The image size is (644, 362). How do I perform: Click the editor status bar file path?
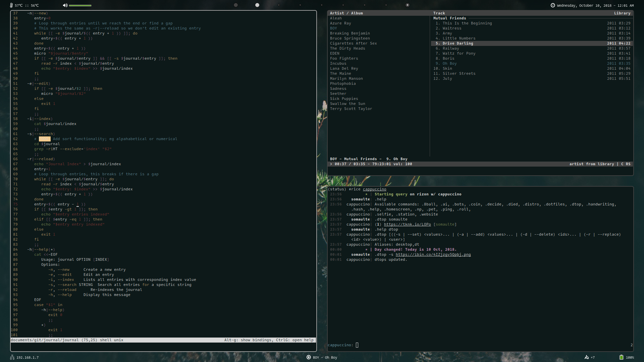[45, 340]
